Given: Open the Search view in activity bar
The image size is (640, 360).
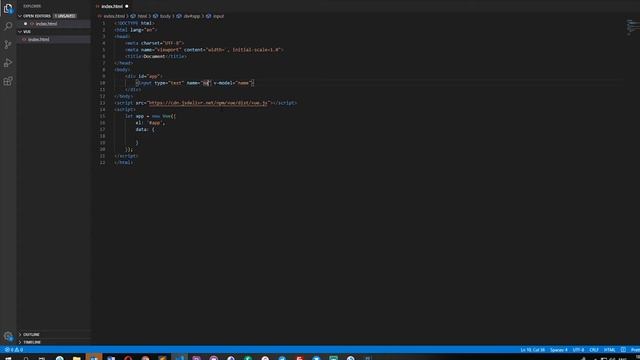Looking at the screenshot, I should click(x=8, y=27).
